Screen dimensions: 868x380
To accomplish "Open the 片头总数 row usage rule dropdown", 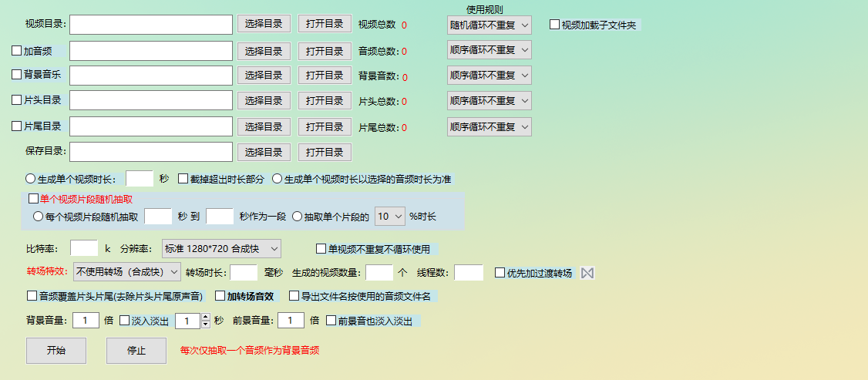I will point(490,101).
